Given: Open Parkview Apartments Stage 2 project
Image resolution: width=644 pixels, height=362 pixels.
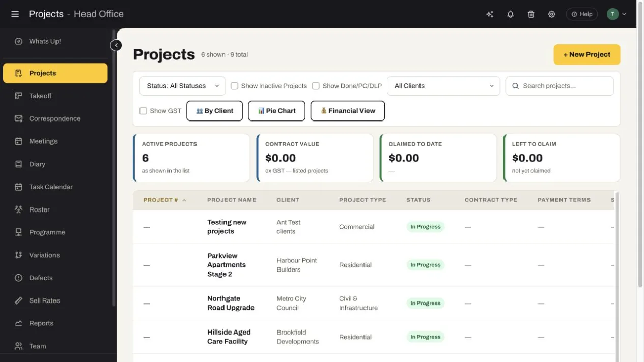Looking at the screenshot, I should 374,265.
